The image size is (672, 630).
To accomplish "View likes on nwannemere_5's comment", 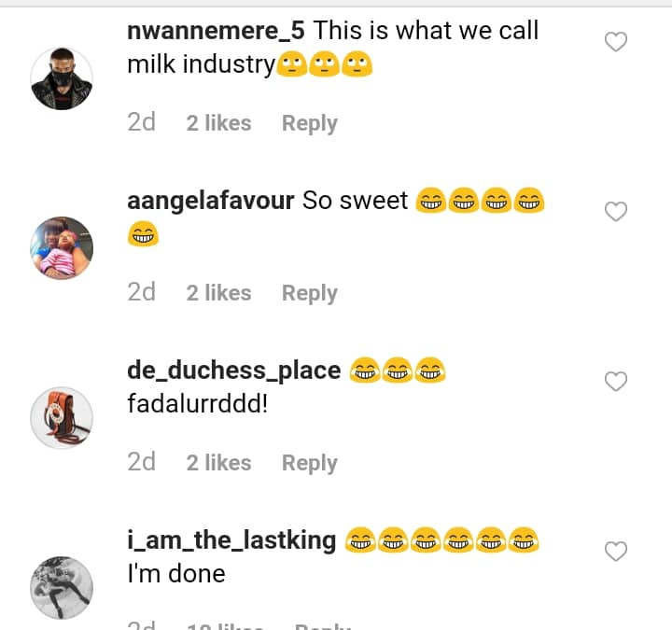I will 218,123.
